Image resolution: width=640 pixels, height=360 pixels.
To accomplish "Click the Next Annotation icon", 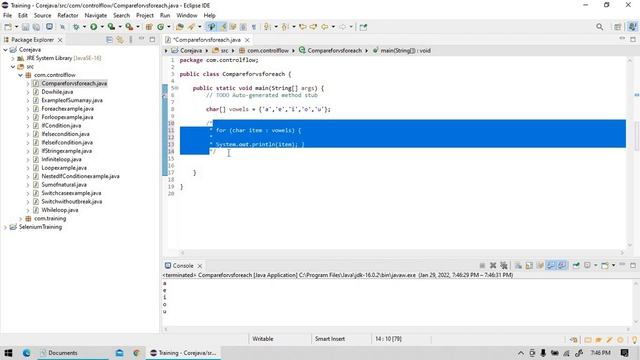I will pyautogui.click(x=267, y=27).
